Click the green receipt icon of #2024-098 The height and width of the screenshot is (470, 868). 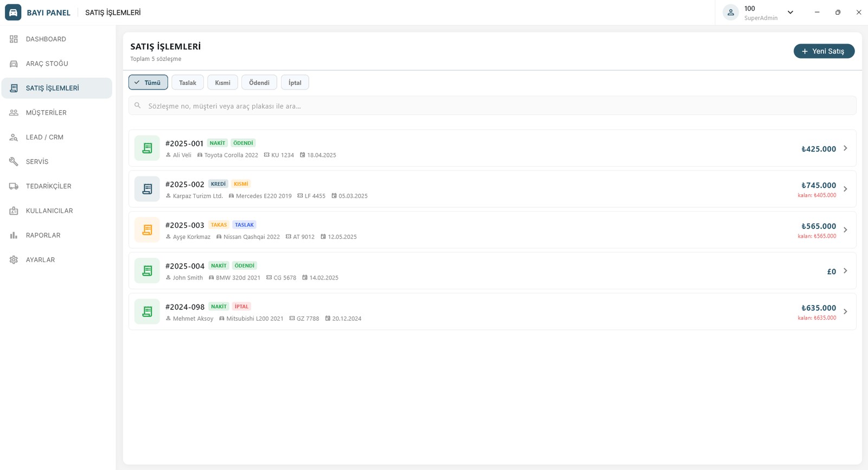pos(147,312)
